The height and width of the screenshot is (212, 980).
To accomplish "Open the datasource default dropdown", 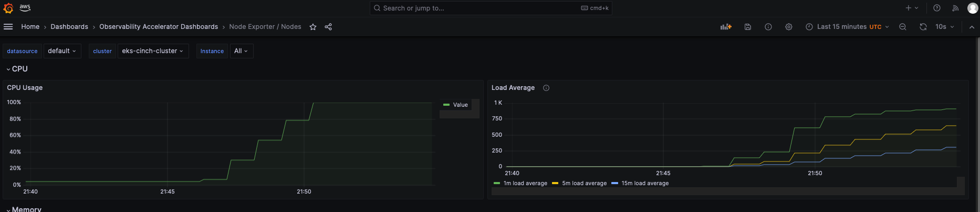I will coord(62,51).
